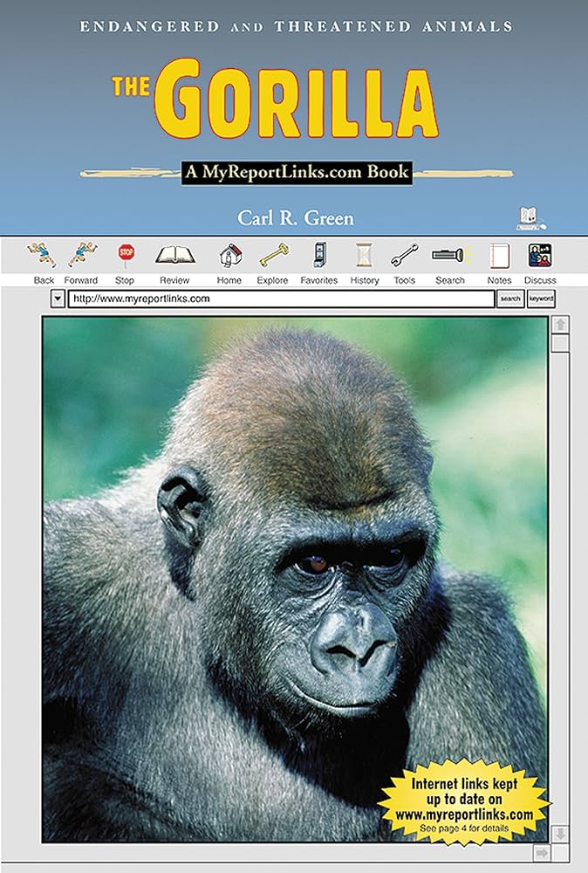The image size is (588, 873).
Task: Click the scroll down arrow
Action: click(560, 834)
